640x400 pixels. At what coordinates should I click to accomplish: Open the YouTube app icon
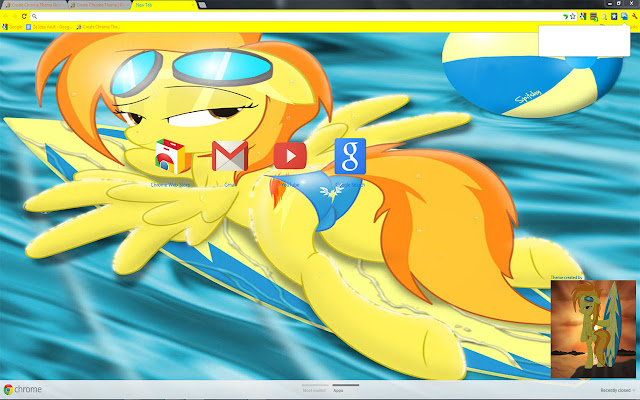pyautogui.click(x=290, y=156)
